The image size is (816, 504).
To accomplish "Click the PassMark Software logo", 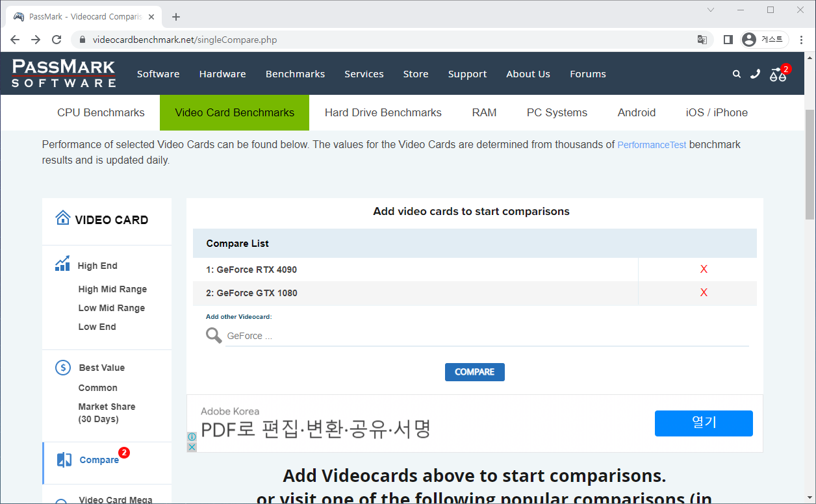I will (x=64, y=73).
